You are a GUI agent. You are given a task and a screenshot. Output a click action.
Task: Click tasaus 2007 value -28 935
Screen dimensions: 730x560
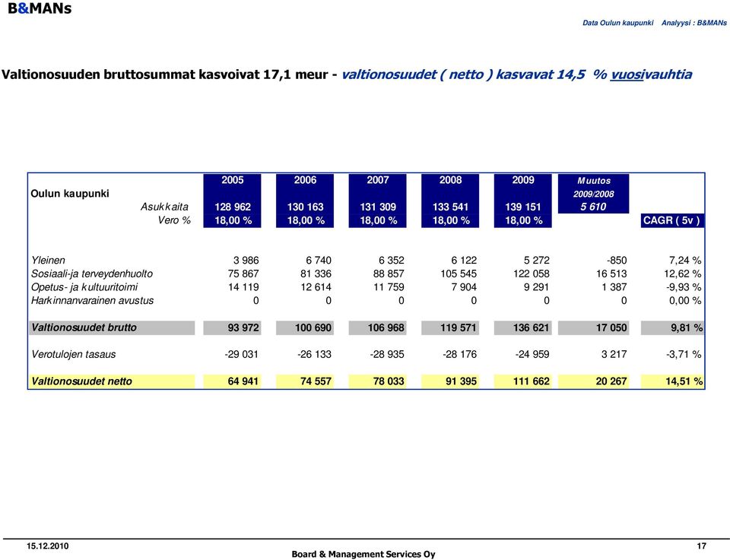[x=387, y=354]
